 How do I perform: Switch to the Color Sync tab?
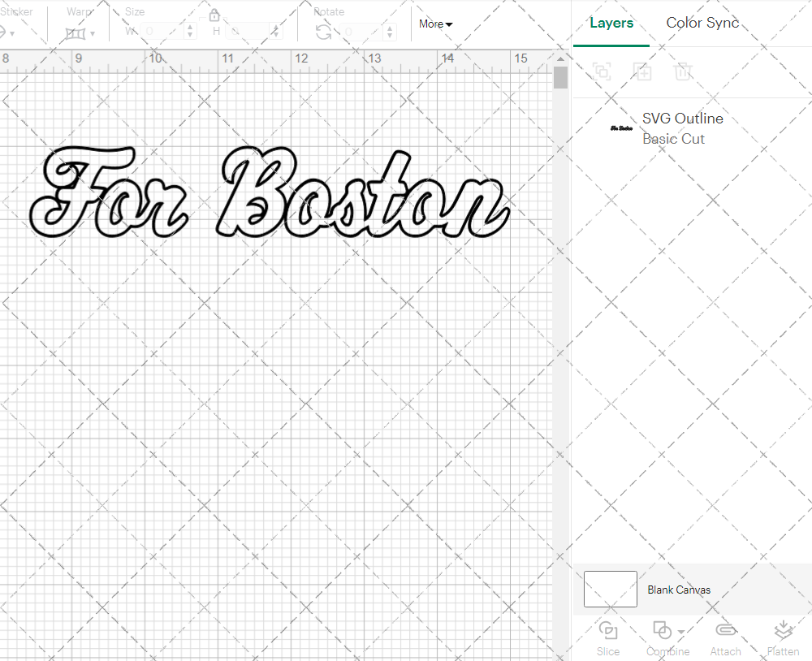click(702, 23)
